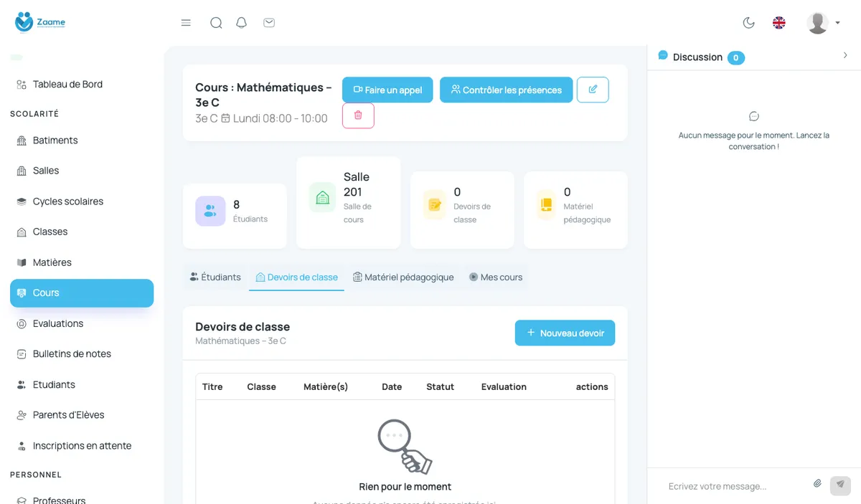Click the edit course pencil icon

pos(593,90)
